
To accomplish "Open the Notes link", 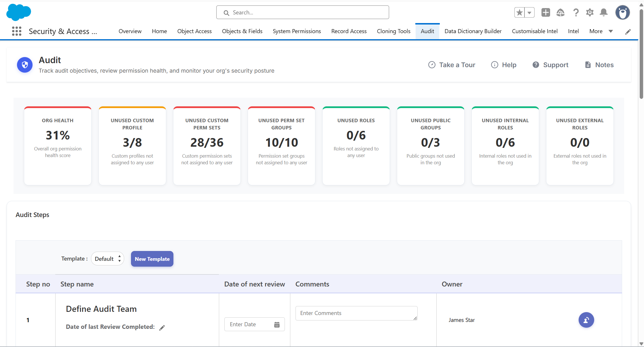I will pos(599,65).
